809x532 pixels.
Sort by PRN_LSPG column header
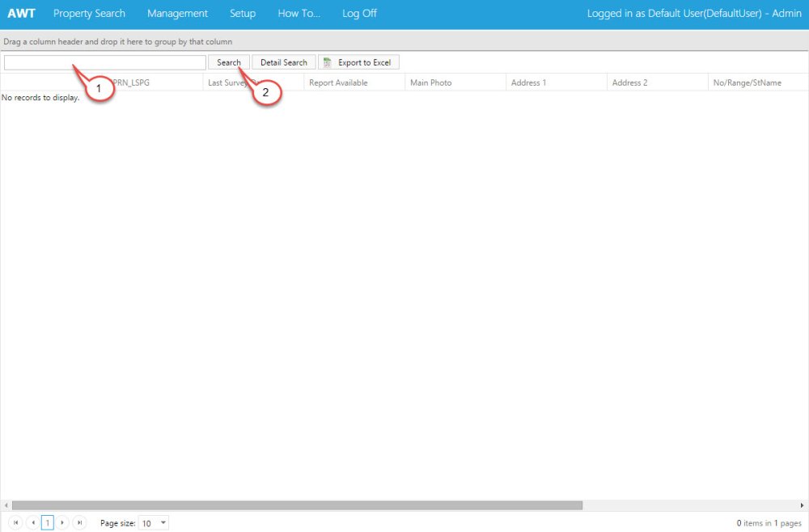pos(132,82)
